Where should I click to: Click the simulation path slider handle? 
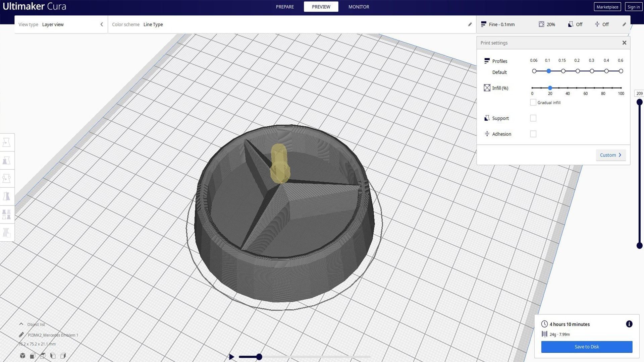259,357
